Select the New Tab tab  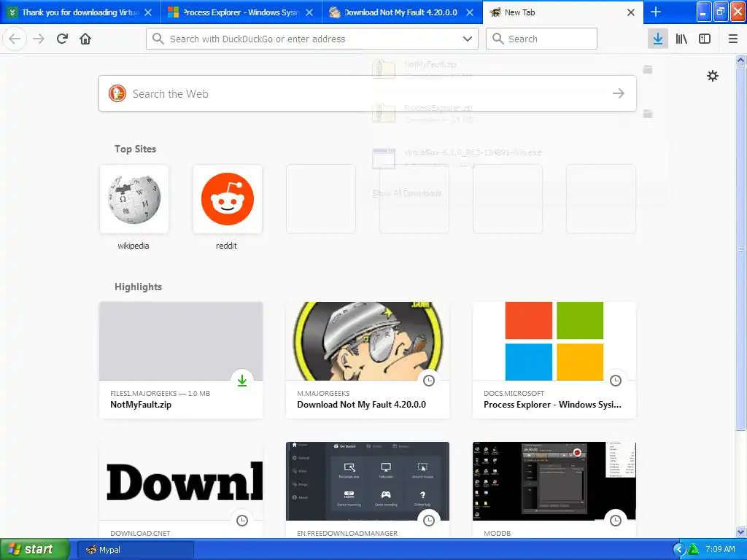coord(563,12)
